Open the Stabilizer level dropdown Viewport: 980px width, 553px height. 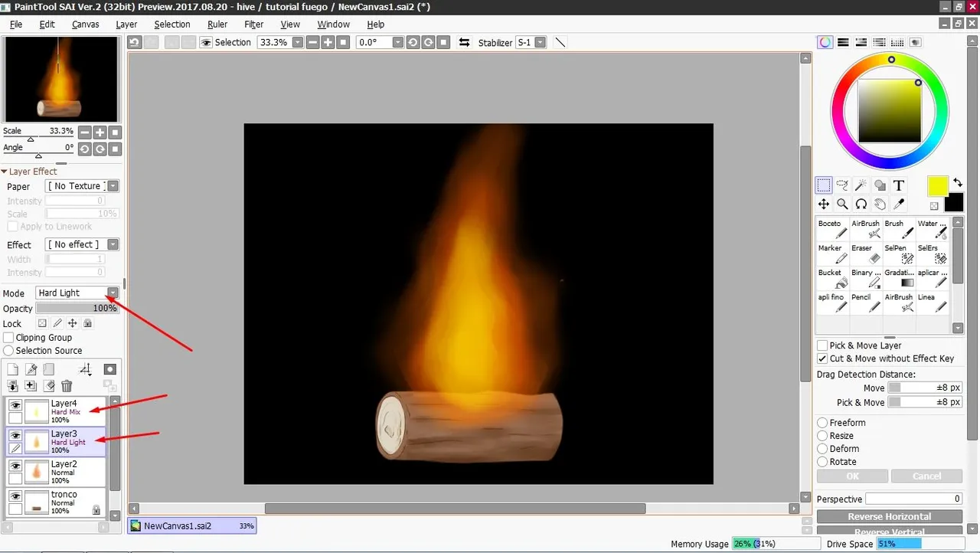click(x=541, y=43)
